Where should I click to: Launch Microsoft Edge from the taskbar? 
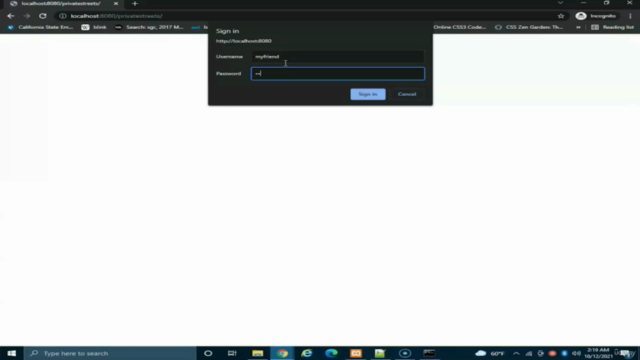tap(331, 353)
